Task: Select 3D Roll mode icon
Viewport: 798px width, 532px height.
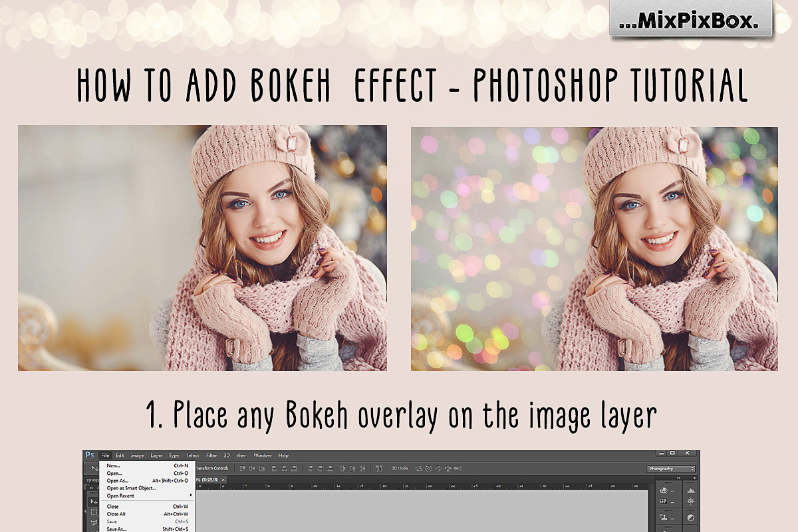Action: (429, 468)
